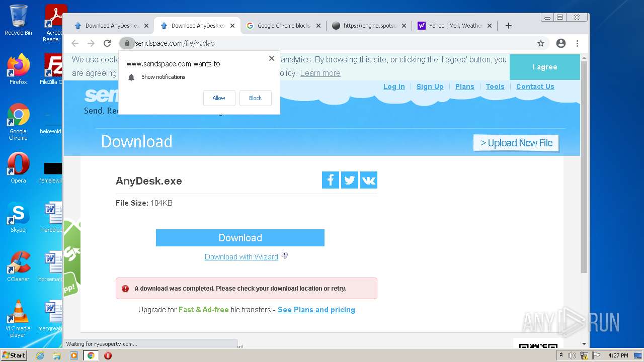
Task: Open the Download with Wizard link
Action: (x=242, y=257)
